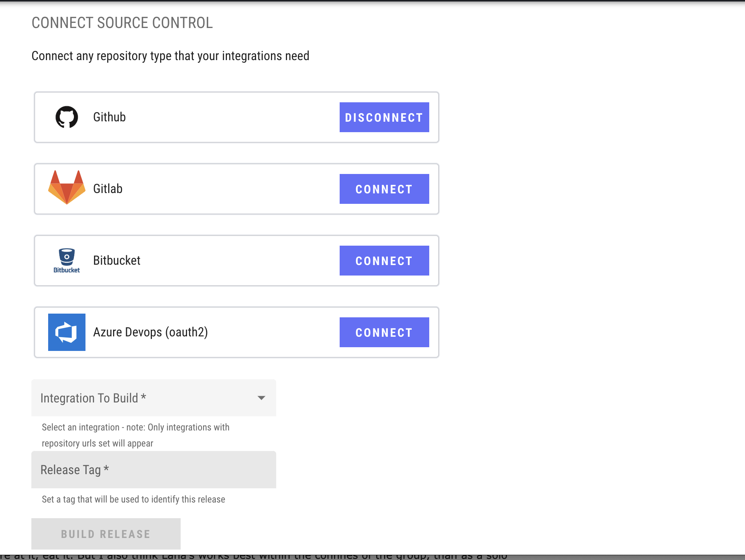Click the Integration To Build arrow
This screenshot has width=745, height=560.
[x=261, y=398]
